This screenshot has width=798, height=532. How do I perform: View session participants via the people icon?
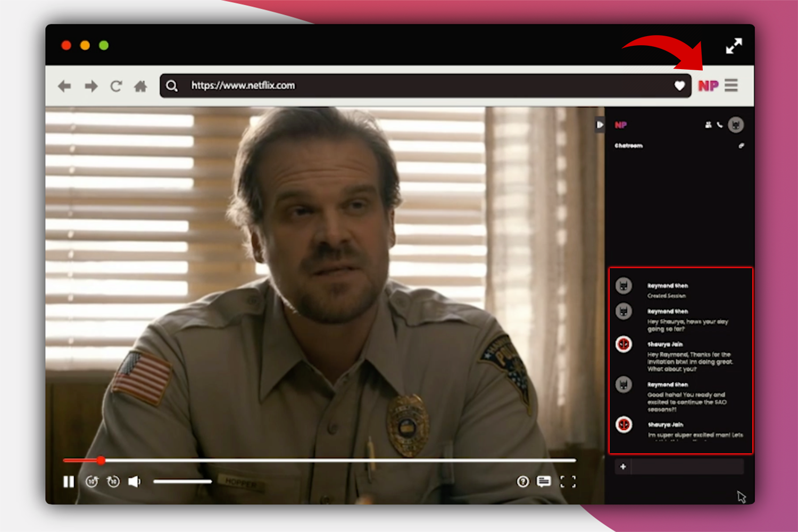708,124
